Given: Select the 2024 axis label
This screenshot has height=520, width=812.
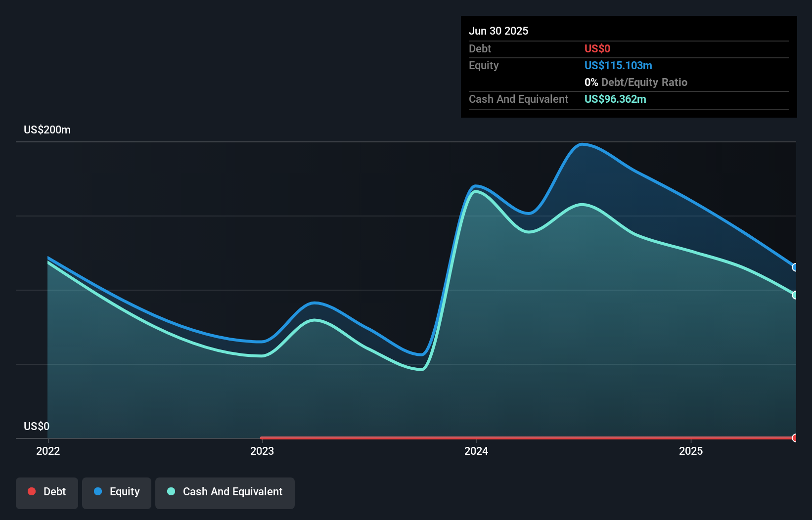Looking at the screenshot, I should pos(476,451).
